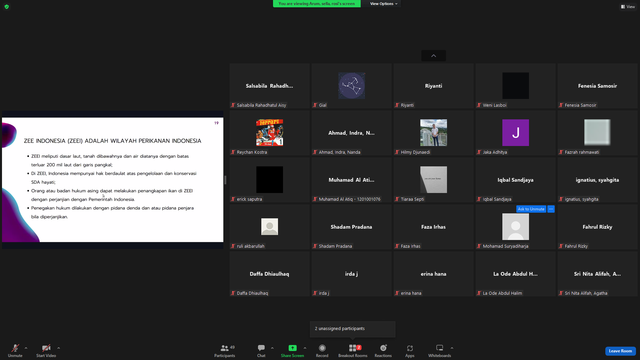The height and width of the screenshot is (360, 640).
Task: Select Gial's constellation avatar tile
Action: click(351, 86)
